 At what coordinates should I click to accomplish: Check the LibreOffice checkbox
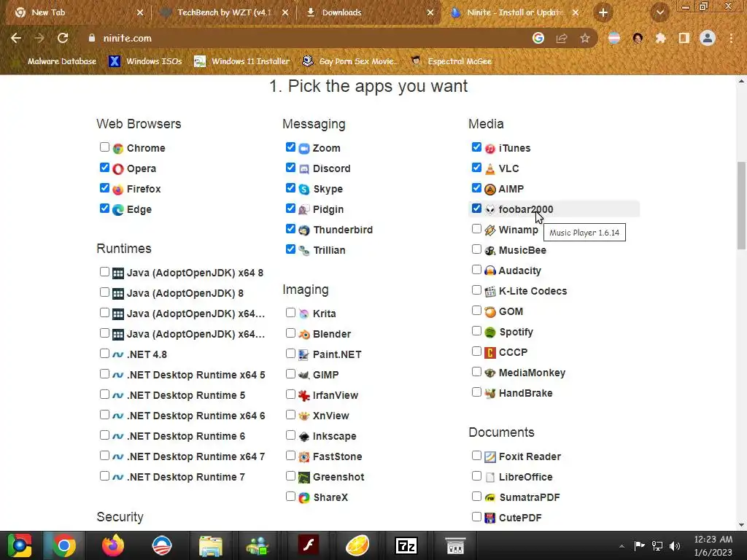(x=476, y=475)
